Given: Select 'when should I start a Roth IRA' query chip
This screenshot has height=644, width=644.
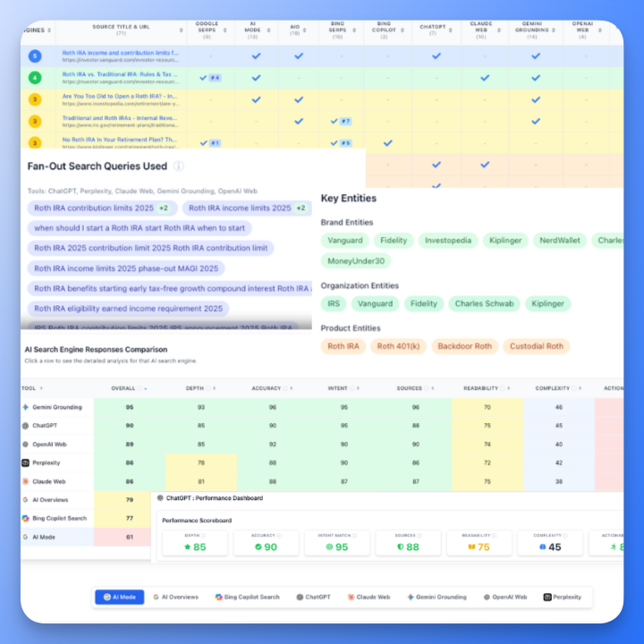Looking at the screenshot, I should (140, 228).
